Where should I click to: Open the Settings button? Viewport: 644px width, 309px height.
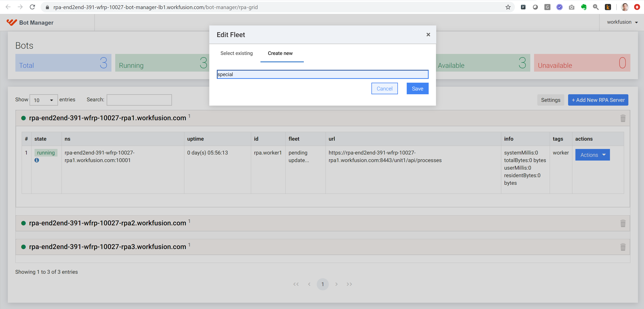(x=551, y=100)
